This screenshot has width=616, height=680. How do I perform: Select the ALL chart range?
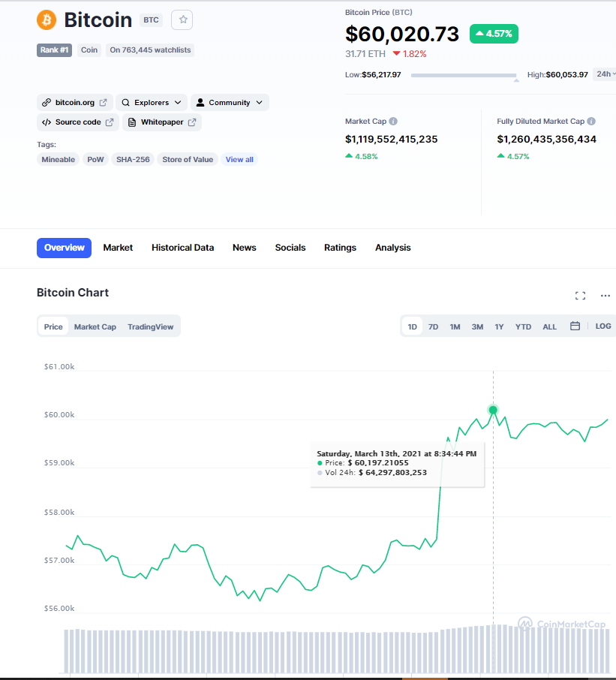(x=550, y=326)
